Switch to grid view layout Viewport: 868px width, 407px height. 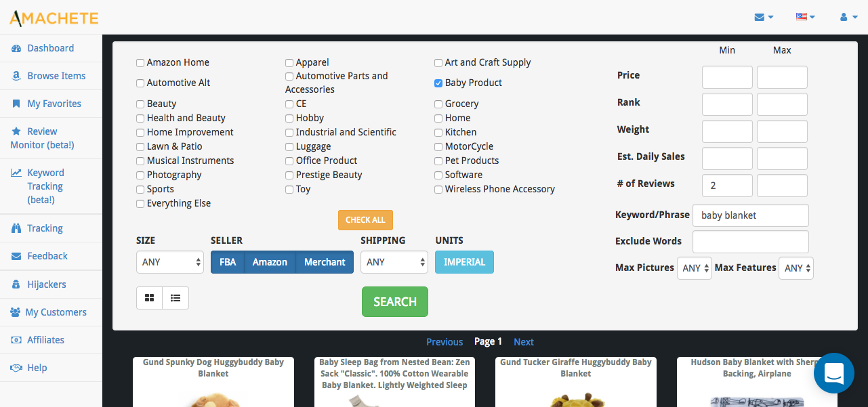[x=150, y=298]
